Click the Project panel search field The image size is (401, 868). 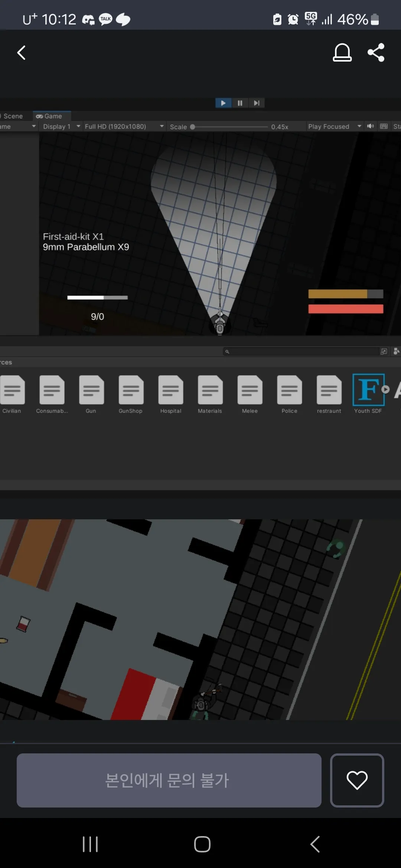pyautogui.click(x=301, y=351)
